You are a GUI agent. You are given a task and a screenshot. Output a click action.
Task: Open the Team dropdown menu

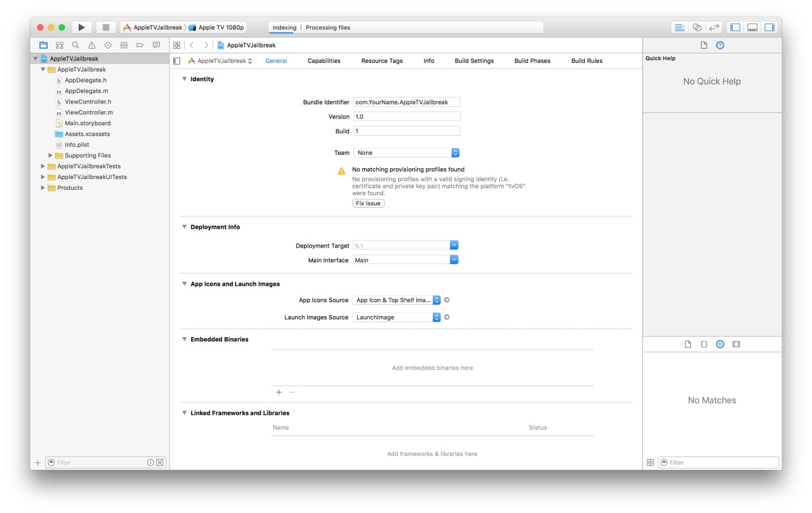[406, 153]
